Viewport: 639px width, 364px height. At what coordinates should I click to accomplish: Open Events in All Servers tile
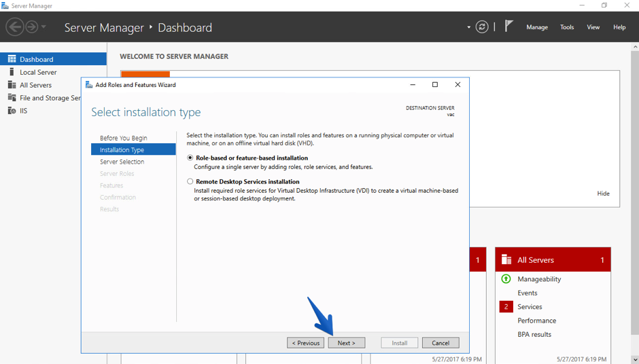click(x=528, y=293)
